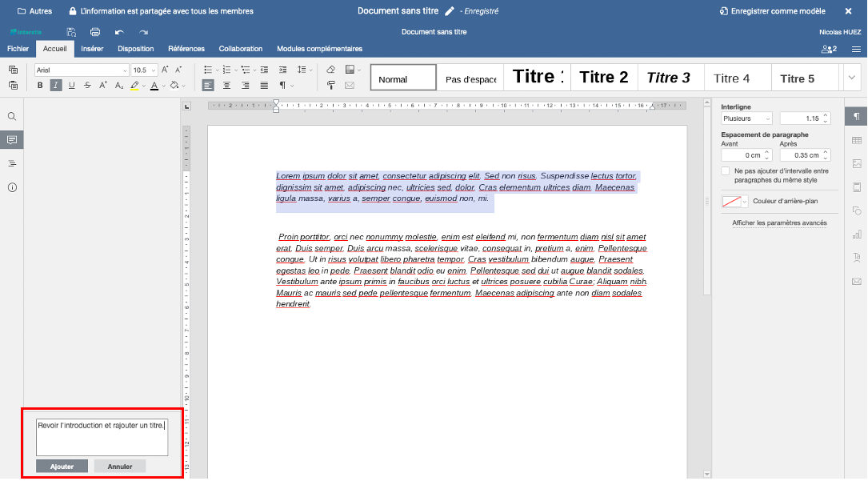Apply the Normal style
868x481 pixels.
click(x=403, y=78)
